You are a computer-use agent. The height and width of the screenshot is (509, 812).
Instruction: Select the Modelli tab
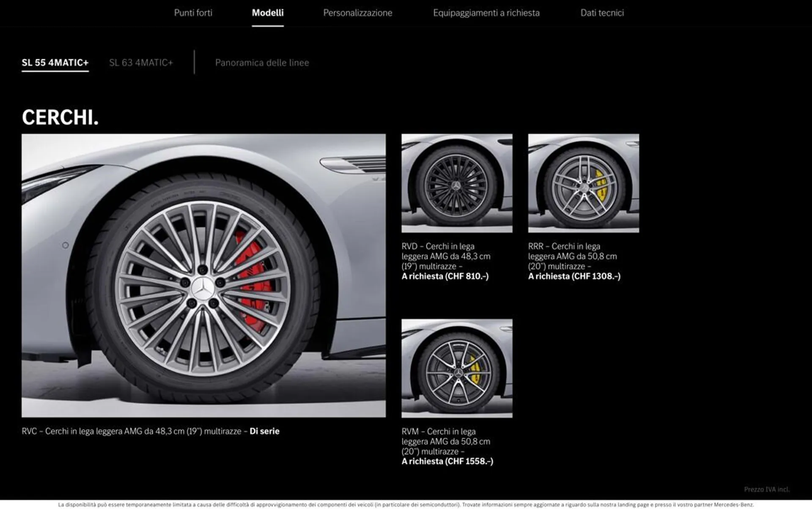268,13
